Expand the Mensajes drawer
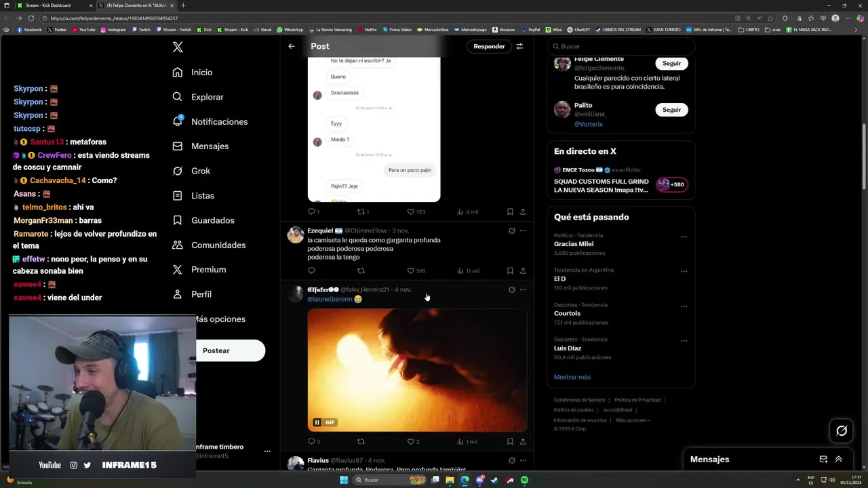This screenshot has height=488, width=868. [x=839, y=459]
